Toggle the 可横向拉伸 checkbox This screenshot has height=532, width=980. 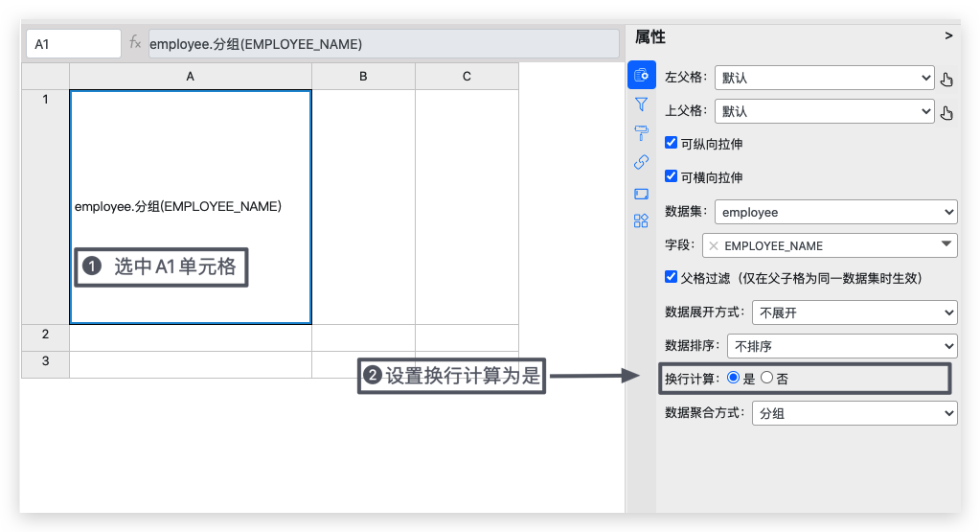pos(672,175)
